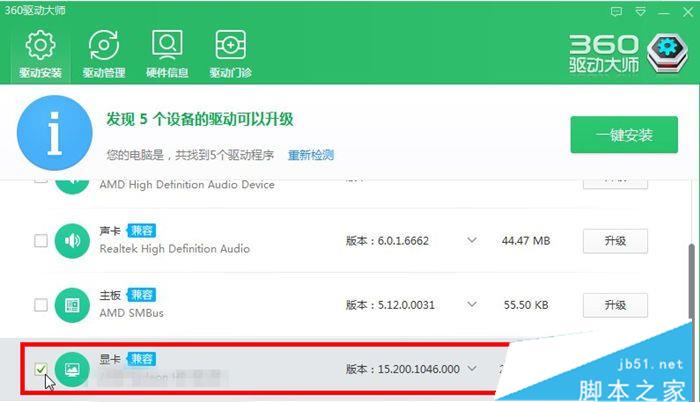Open the 驱动安装 tab

click(40, 54)
